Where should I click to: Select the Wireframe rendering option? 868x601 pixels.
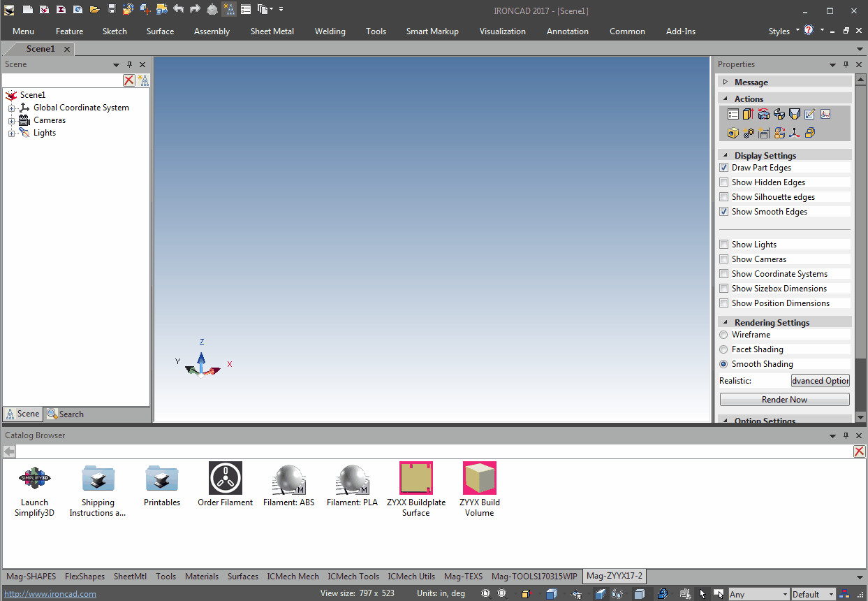(x=724, y=335)
